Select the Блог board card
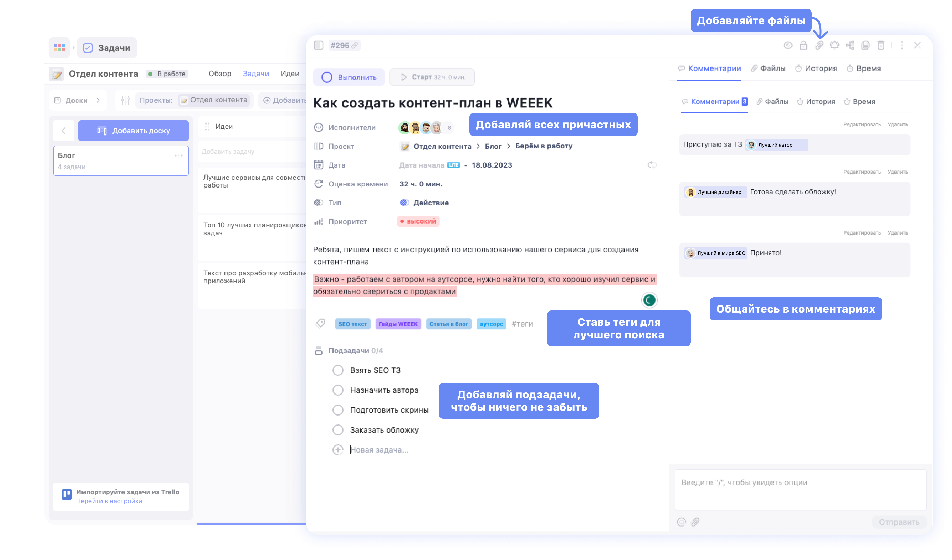 click(x=121, y=160)
